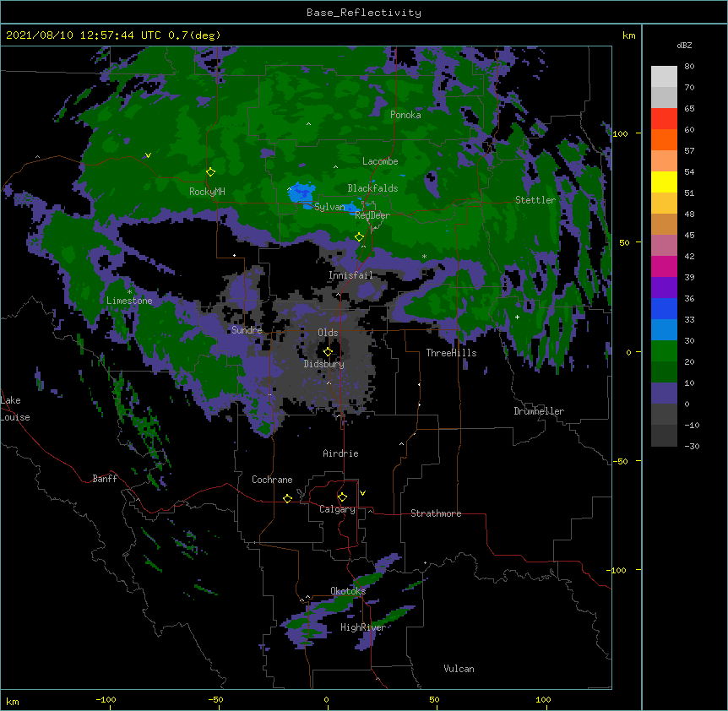Click the RockyMH label
The width and height of the screenshot is (728, 711).
pos(207,192)
